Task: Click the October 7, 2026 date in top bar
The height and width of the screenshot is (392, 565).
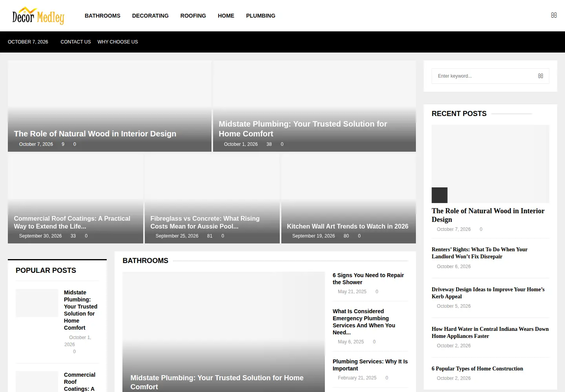Action: pyautogui.click(x=28, y=42)
